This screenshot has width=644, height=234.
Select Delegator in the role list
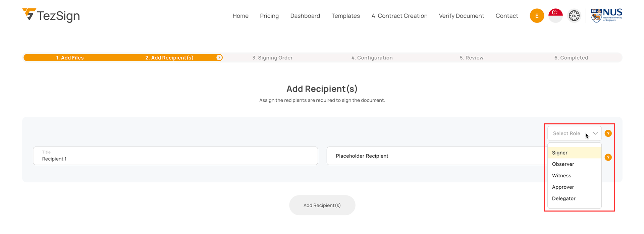563,198
